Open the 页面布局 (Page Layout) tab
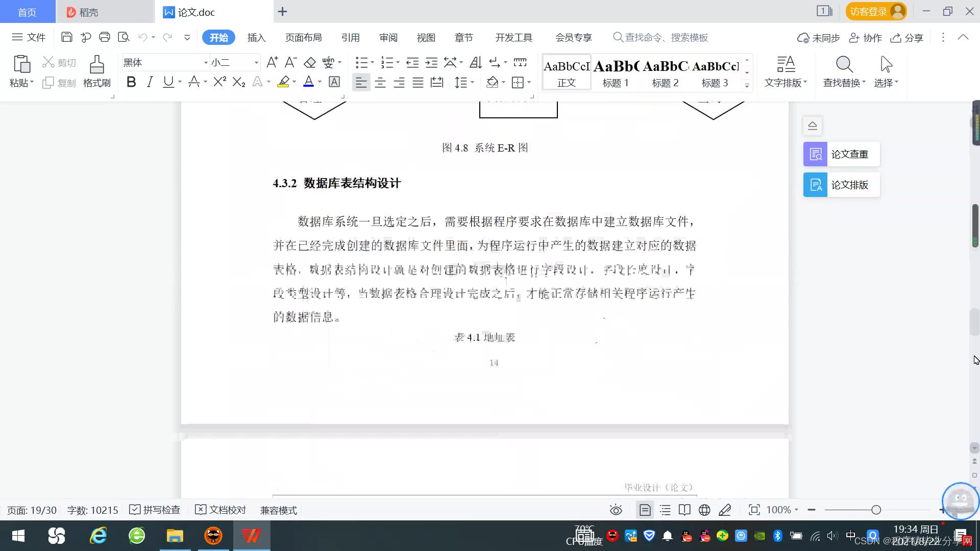 click(303, 38)
